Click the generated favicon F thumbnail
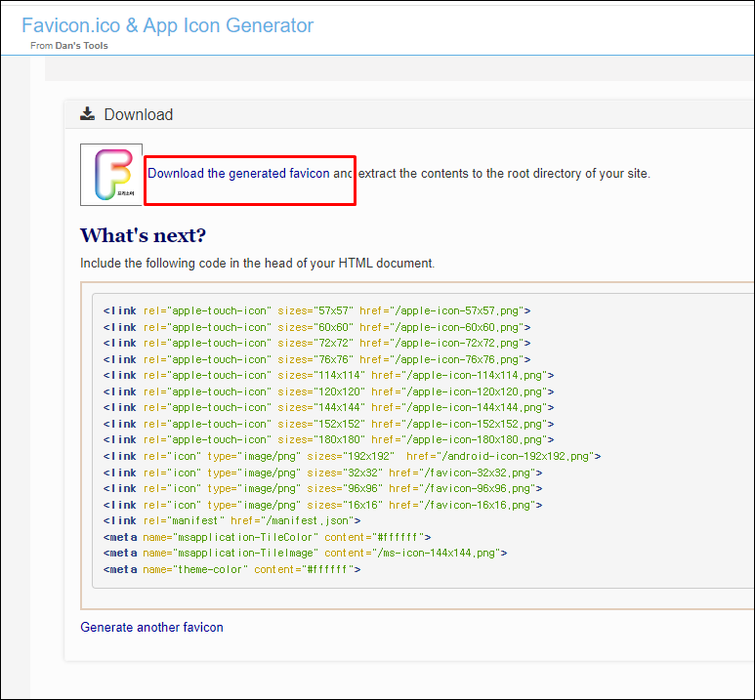Image resolution: width=755 pixels, height=700 pixels. pyautogui.click(x=111, y=175)
